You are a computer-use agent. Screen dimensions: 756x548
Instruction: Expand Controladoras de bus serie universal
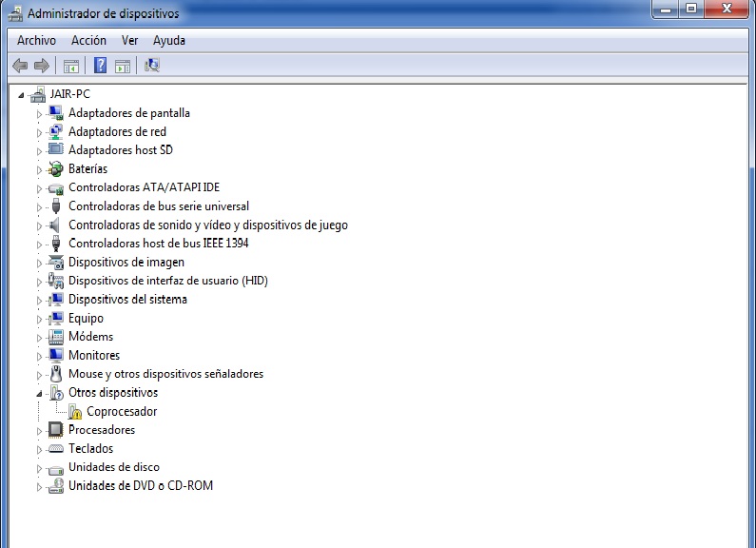click(x=39, y=207)
